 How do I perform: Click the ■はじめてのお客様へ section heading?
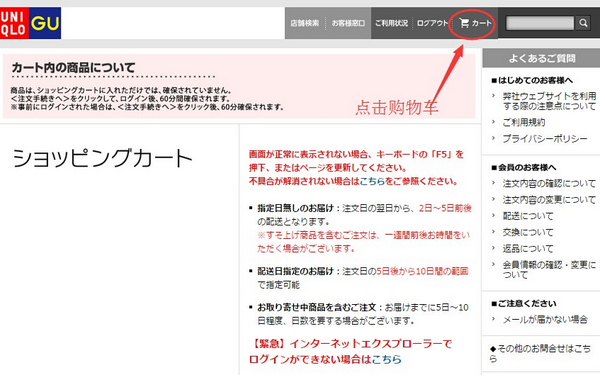[532, 80]
